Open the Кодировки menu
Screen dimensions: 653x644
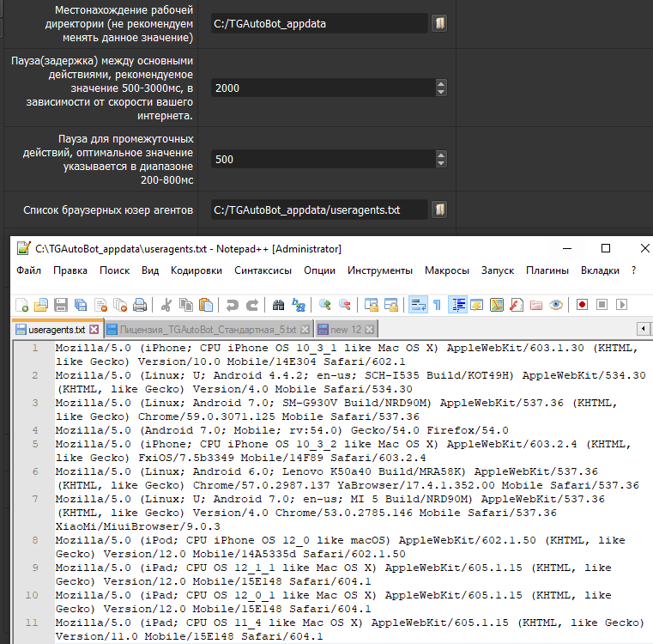197,270
